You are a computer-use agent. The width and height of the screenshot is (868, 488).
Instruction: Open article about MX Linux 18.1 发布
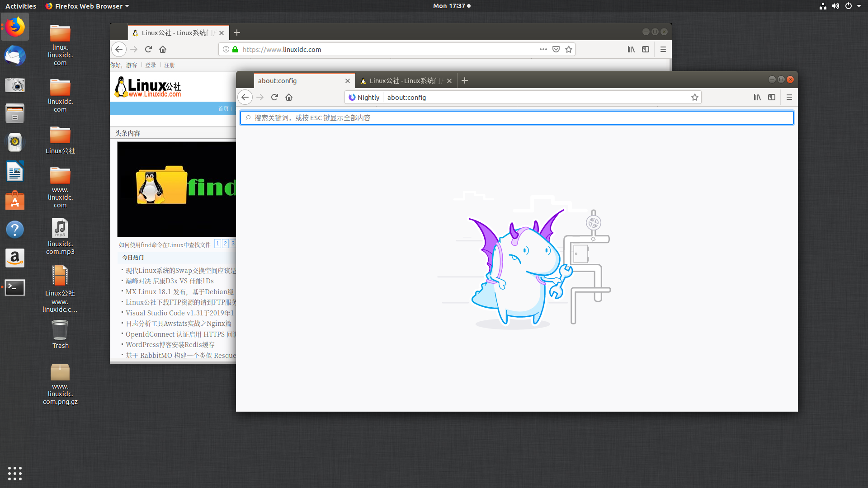pyautogui.click(x=179, y=292)
